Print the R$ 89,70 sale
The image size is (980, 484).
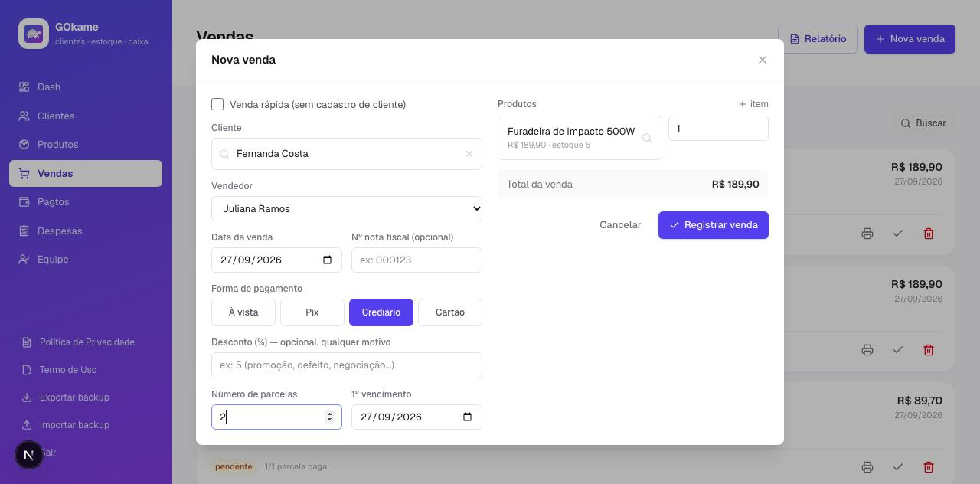(x=867, y=467)
